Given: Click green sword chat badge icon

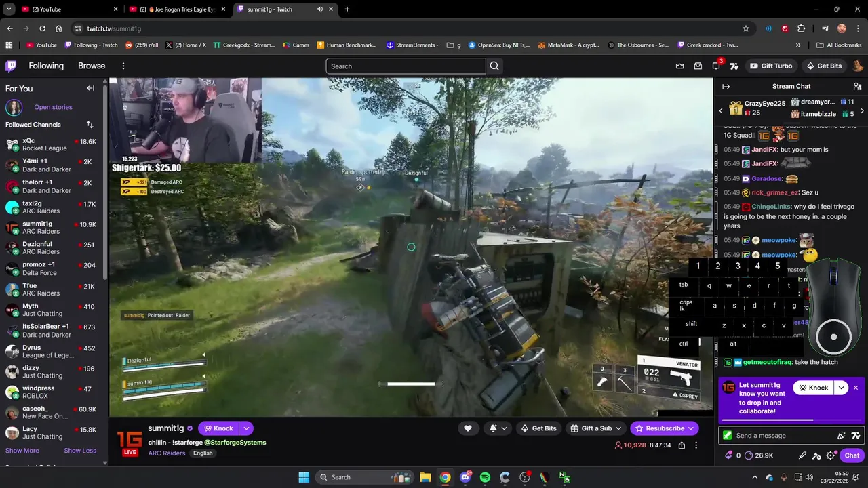Looking at the screenshot, I should click(x=727, y=436).
